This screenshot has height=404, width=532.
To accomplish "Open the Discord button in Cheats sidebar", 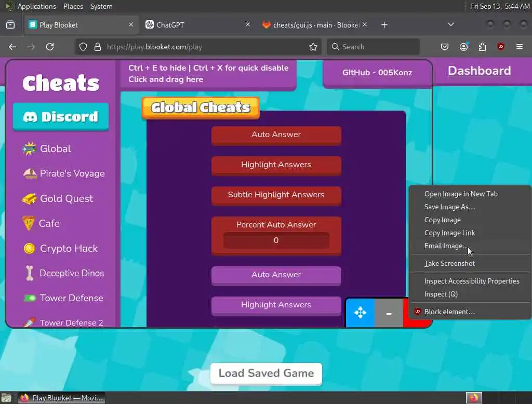I will (x=61, y=117).
